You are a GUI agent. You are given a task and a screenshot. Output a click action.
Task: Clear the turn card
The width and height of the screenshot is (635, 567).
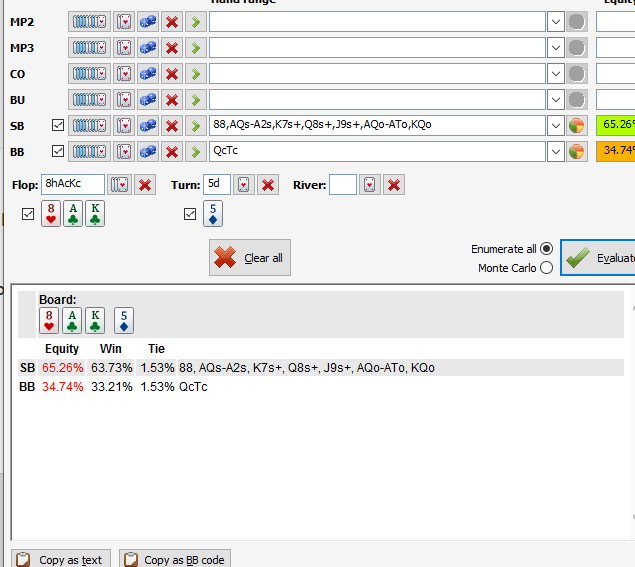pyautogui.click(x=268, y=185)
